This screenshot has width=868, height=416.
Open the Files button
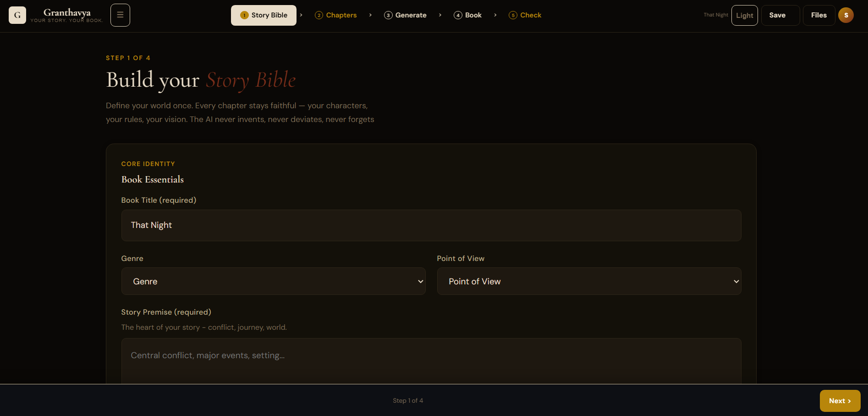point(819,15)
